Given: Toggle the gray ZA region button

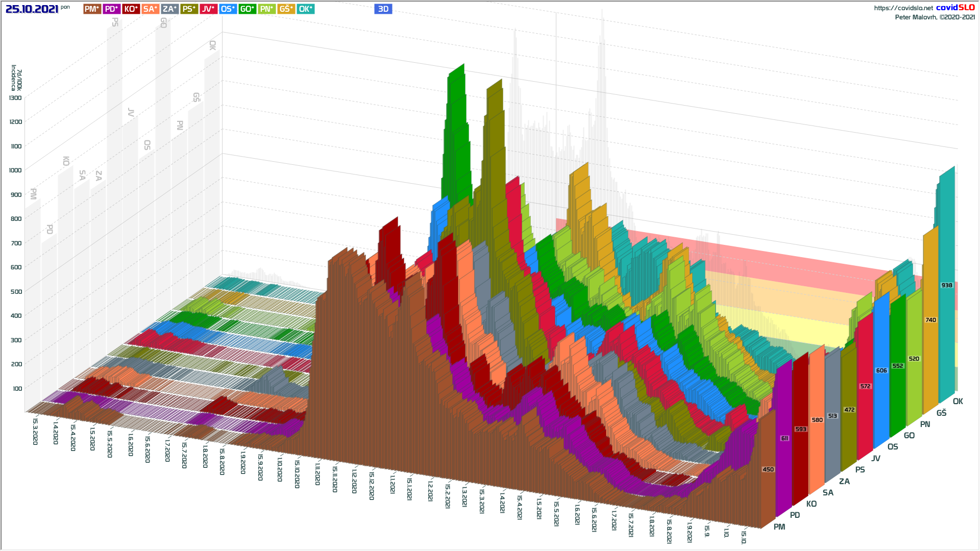Looking at the screenshot, I should 169,9.
